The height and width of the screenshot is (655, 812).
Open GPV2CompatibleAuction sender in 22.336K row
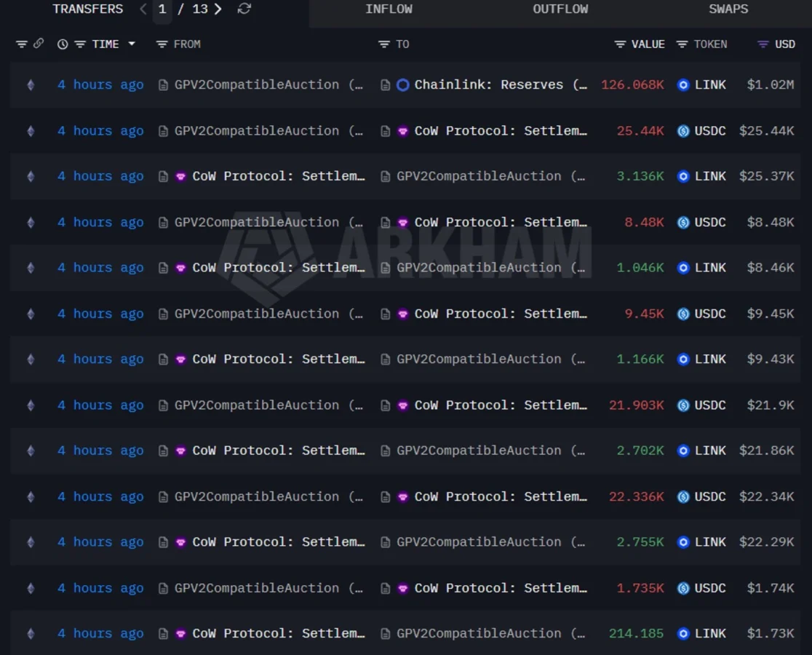tap(268, 497)
